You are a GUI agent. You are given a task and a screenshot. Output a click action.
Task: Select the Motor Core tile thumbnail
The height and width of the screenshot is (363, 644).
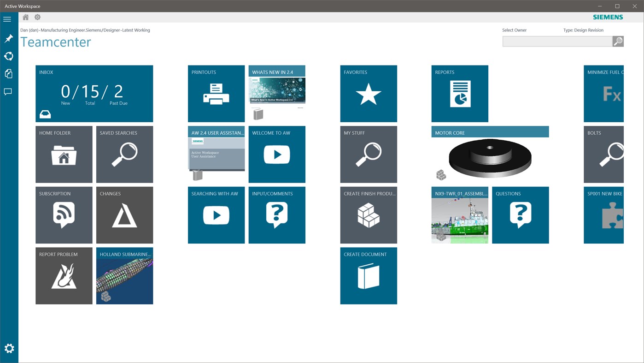(x=490, y=159)
